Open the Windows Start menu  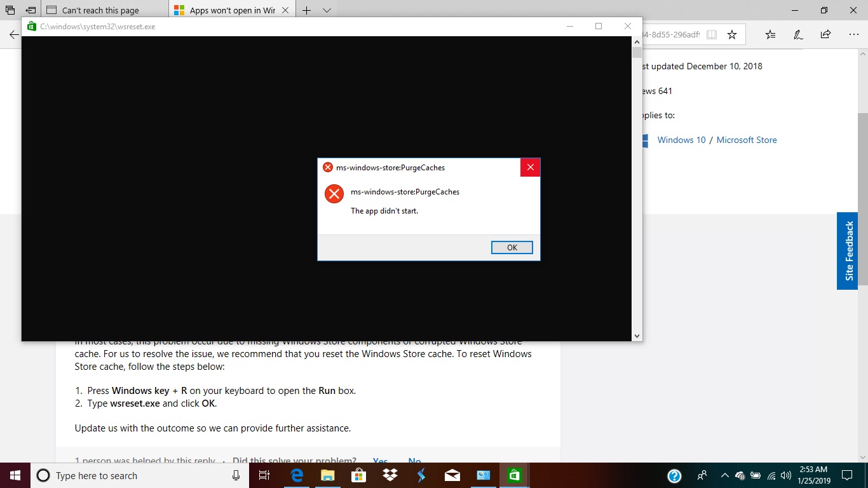[15, 475]
